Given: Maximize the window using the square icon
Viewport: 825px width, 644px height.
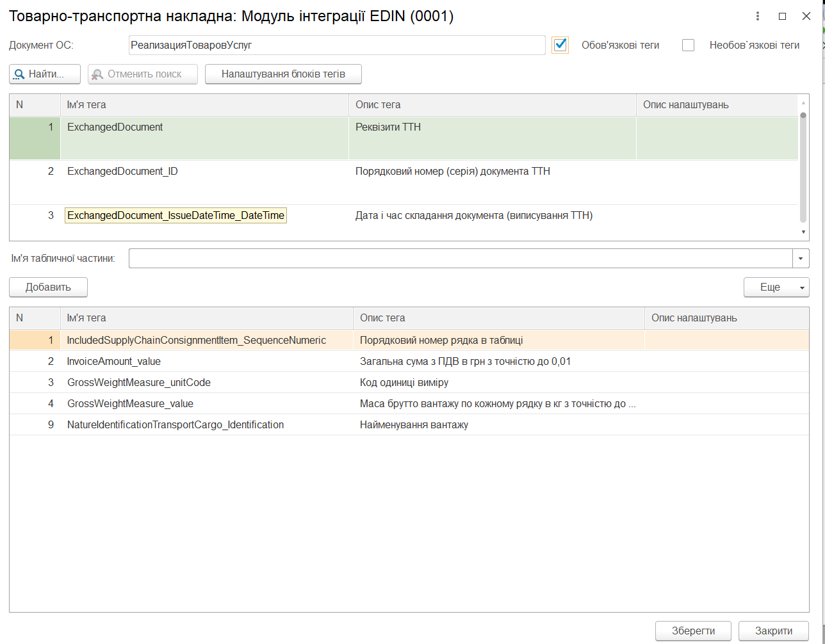Looking at the screenshot, I should tap(782, 17).
